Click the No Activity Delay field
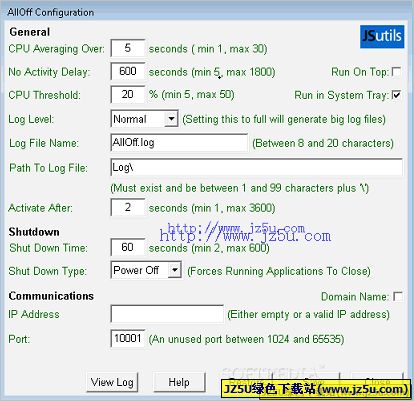The width and height of the screenshot is (414, 401). point(128,71)
